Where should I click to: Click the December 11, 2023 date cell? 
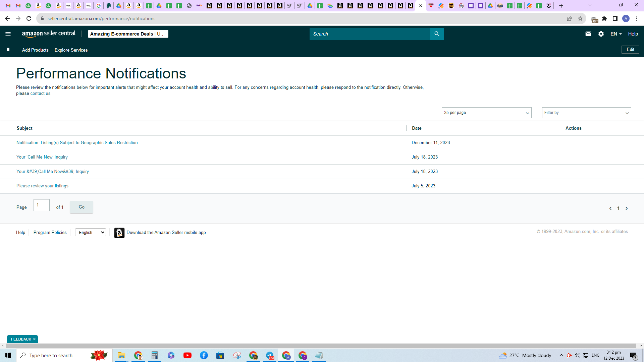pos(431,143)
